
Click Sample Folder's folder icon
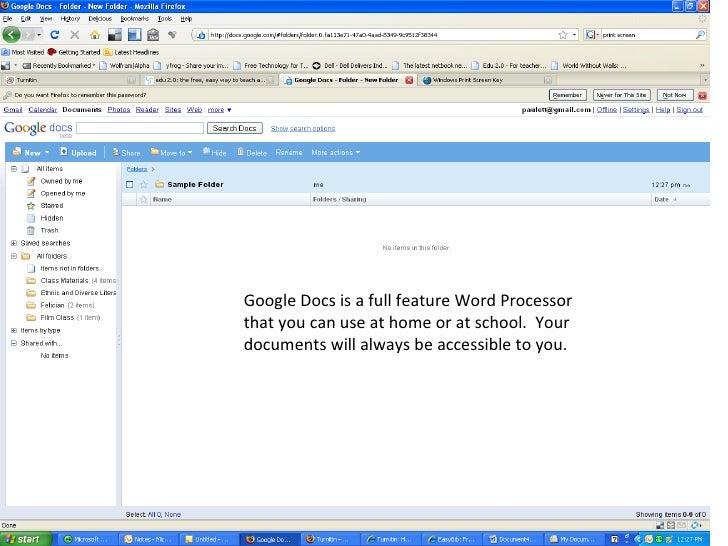[x=159, y=185]
